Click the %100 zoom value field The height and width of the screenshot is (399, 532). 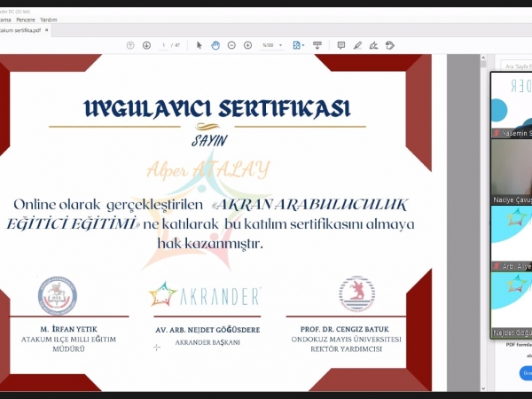(x=268, y=45)
